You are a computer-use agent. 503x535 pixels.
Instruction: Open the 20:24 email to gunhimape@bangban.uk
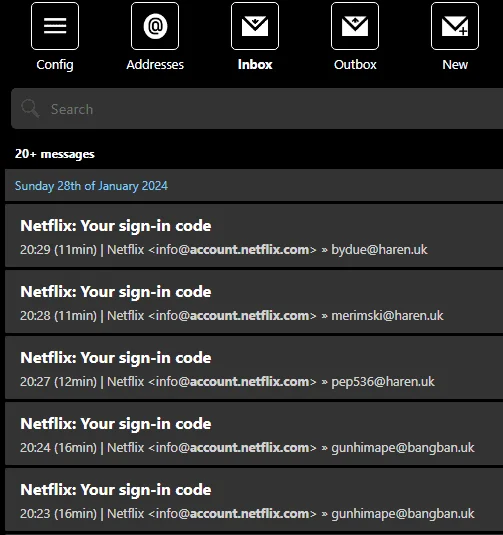coord(254,434)
